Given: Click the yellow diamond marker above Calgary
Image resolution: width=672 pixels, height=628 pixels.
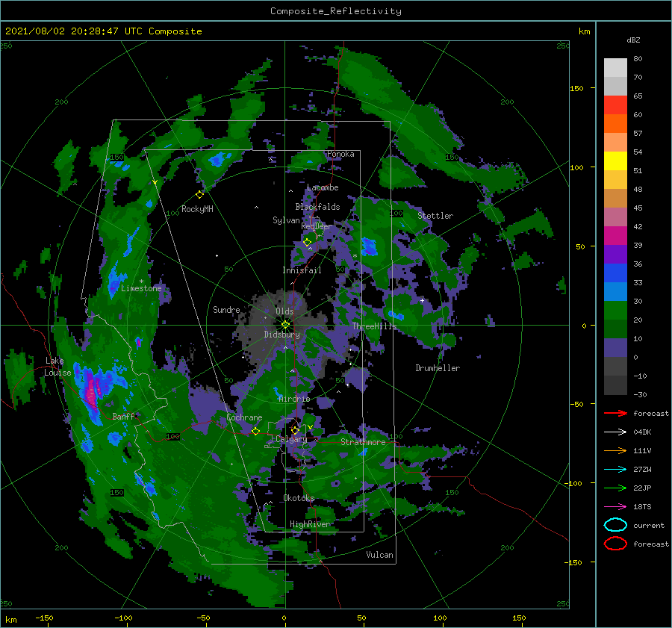Looking at the screenshot, I should point(295,430).
